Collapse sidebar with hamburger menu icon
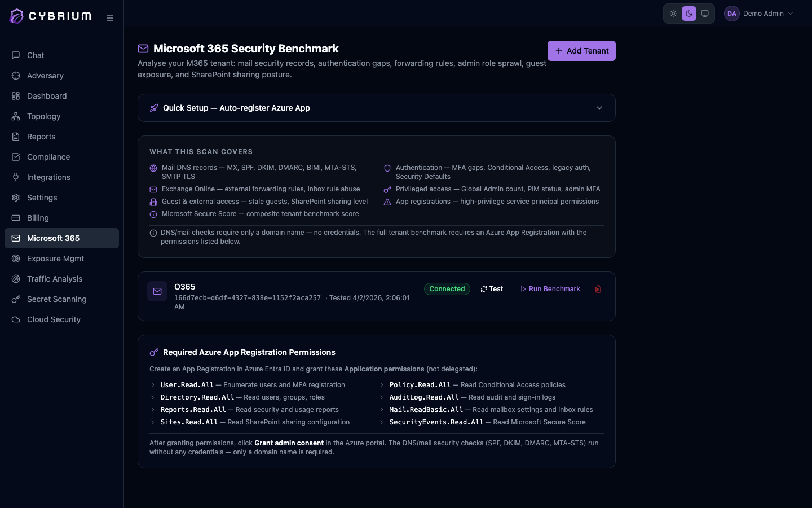The width and height of the screenshot is (812, 508). (x=110, y=18)
